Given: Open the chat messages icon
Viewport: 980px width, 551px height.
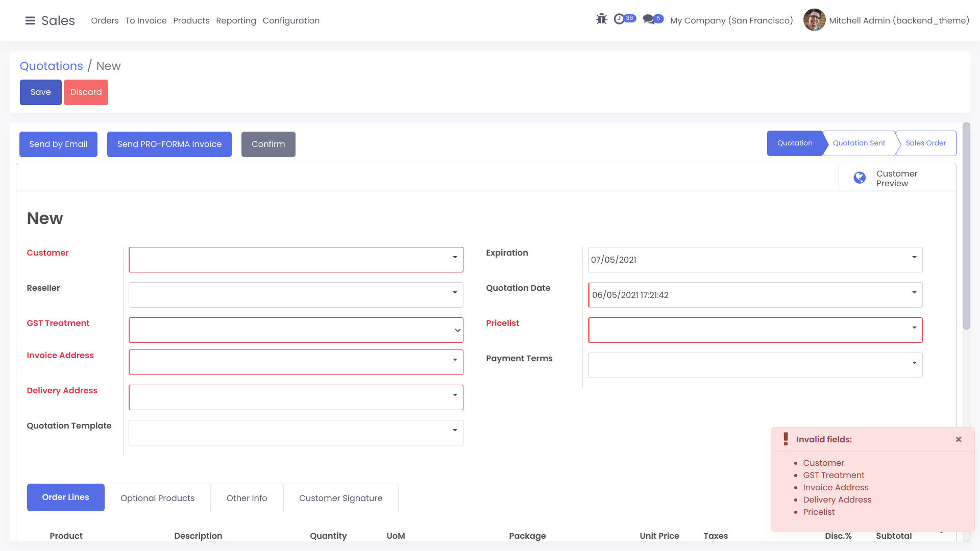Looking at the screenshot, I should click(649, 19).
